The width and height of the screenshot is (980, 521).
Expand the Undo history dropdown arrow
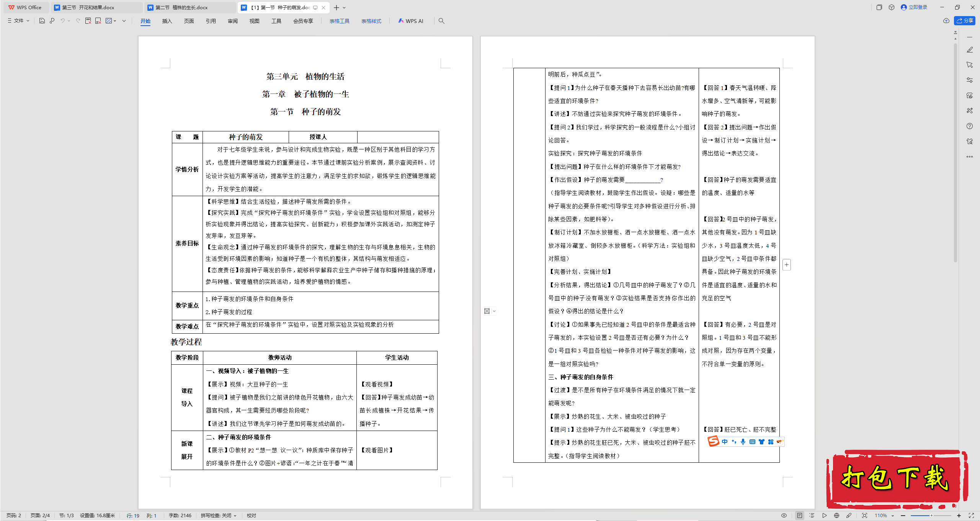pyautogui.click(x=69, y=21)
